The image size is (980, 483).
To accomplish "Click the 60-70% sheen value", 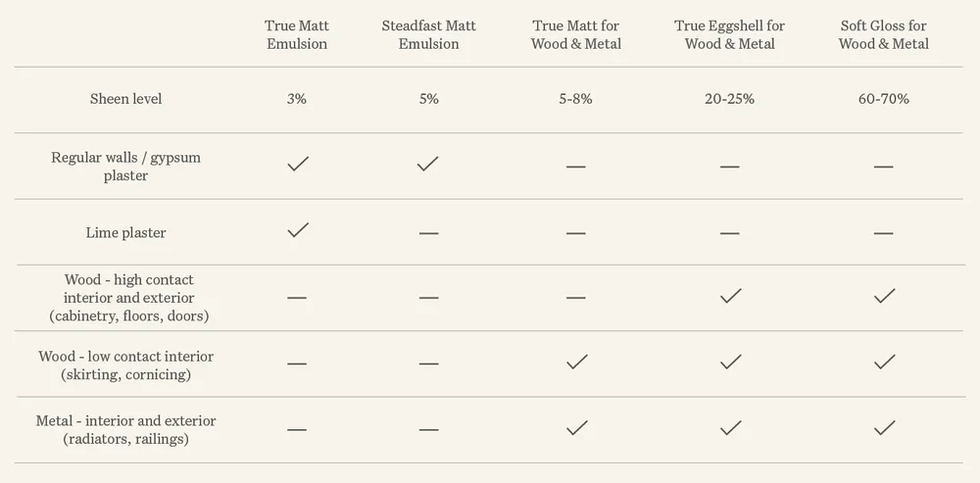I will pos(883,99).
